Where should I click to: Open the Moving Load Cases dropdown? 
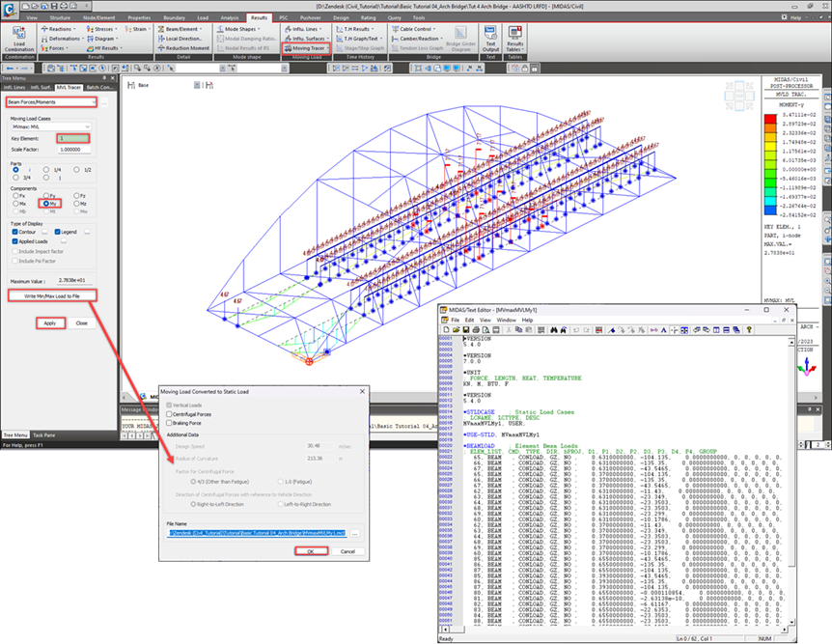click(51, 126)
